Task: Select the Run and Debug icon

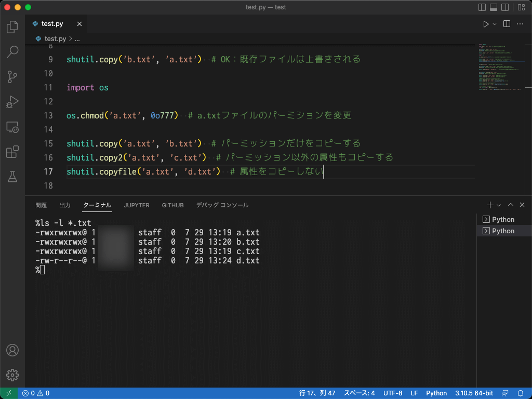Action: [11, 102]
